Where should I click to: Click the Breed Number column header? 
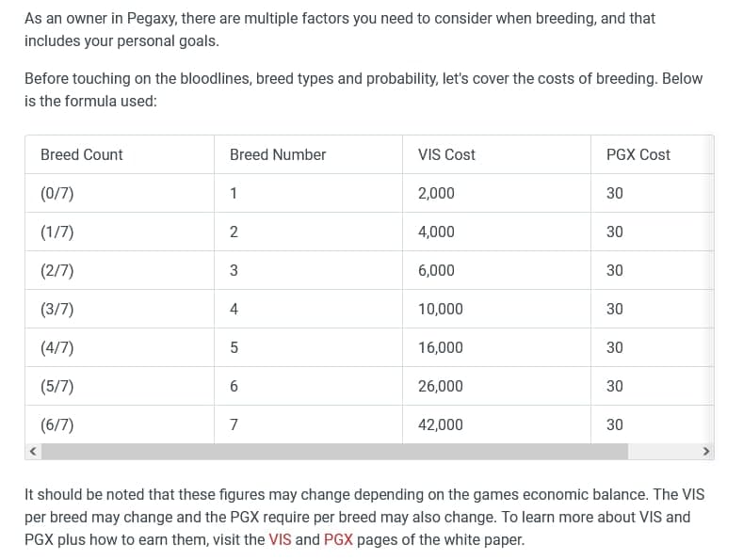(308, 154)
